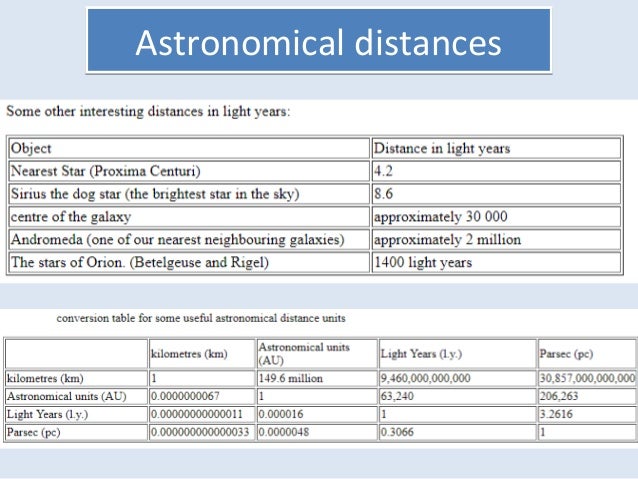Click the '0.000016' cell
638x479 pixels.
click(317, 414)
